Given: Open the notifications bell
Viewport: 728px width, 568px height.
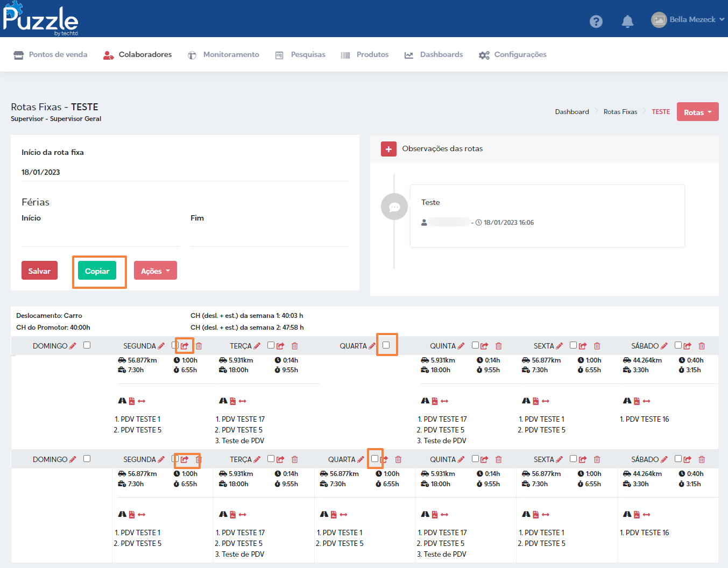Looking at the screenshot, I should tap(627, 22).
